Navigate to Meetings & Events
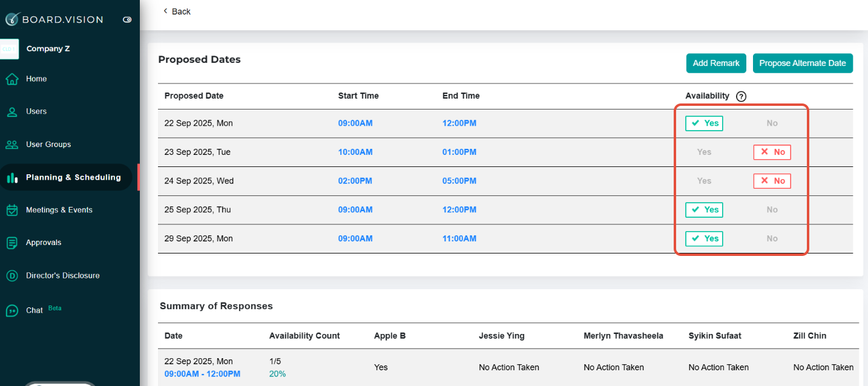This screenshot has width=868, height=386. pos(59,210)
